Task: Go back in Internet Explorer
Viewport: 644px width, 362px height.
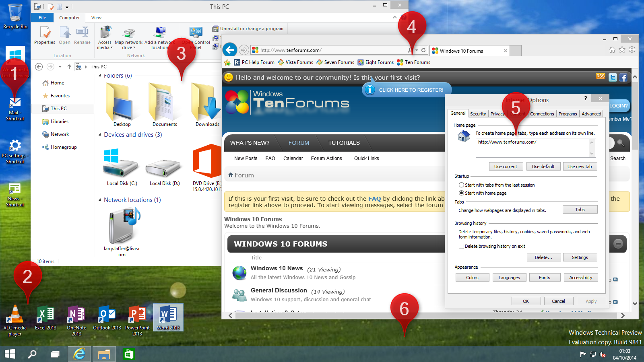Action: point(230,50)
